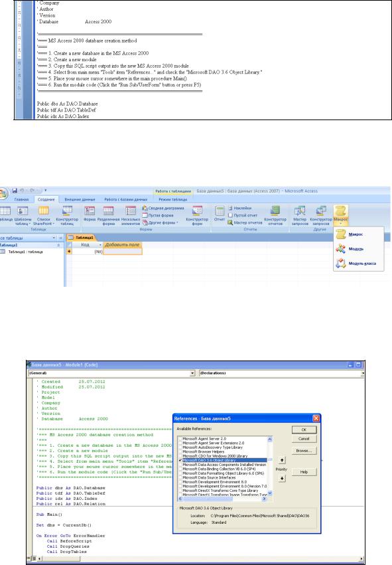Open the (General) object dropdown in code window
Viewport: 392px width, 565px height.
192,373
